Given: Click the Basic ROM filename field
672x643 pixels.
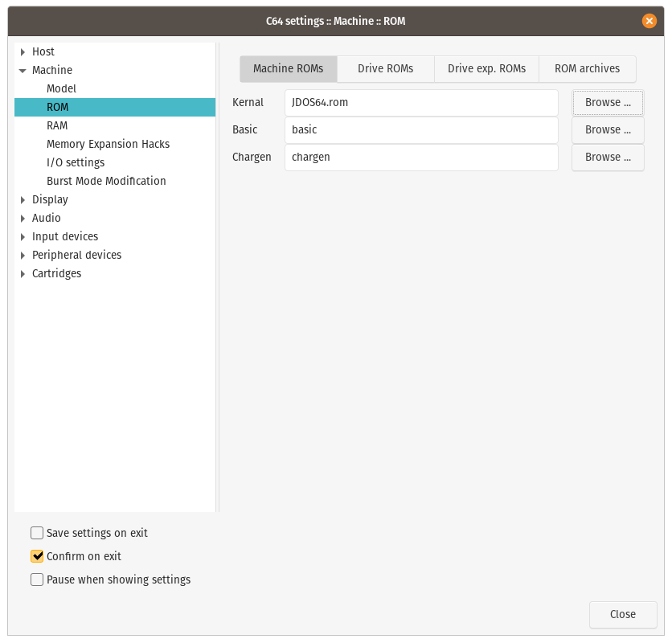Looking at the screenshot, I should (x=421, y=130).
